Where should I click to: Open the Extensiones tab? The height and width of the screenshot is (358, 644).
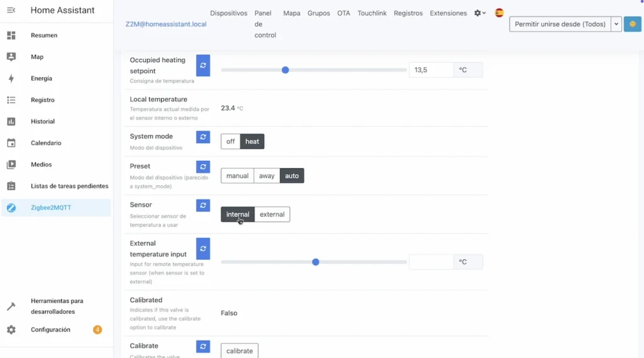(448, 13)
